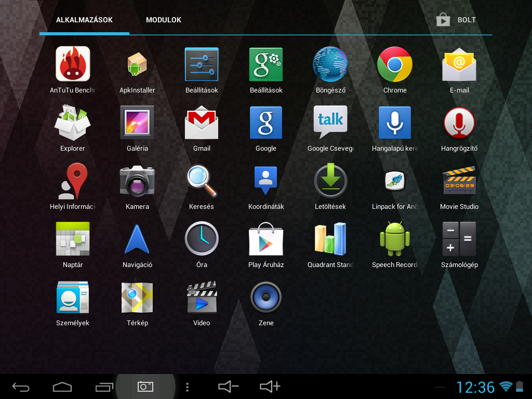This screenshot has height=399, width=532.
Task: Open the Zene music app
Action: click(x=266, y=303)
